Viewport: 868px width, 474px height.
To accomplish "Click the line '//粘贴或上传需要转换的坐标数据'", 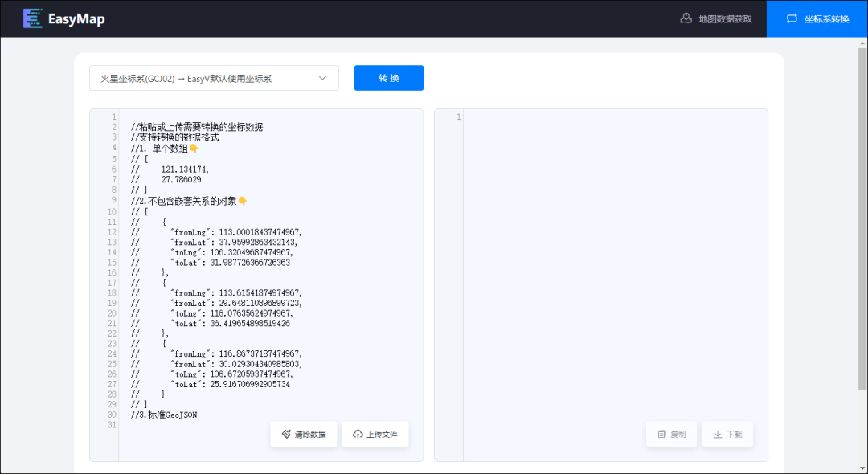I will [197, 127].
